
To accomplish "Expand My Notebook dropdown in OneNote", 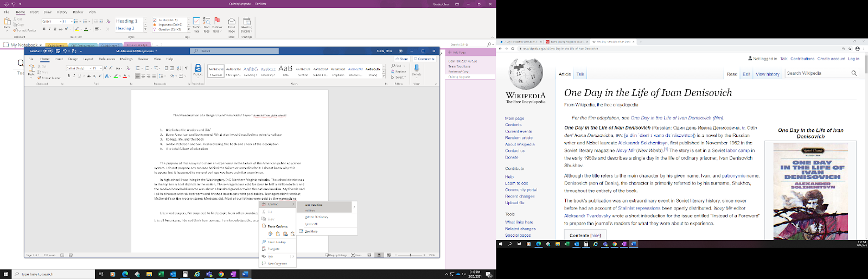I will [x=40, y=45].
